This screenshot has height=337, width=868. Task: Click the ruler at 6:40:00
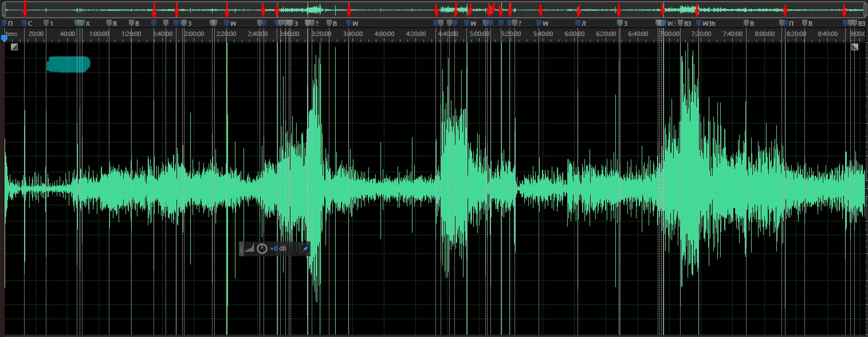638,34
